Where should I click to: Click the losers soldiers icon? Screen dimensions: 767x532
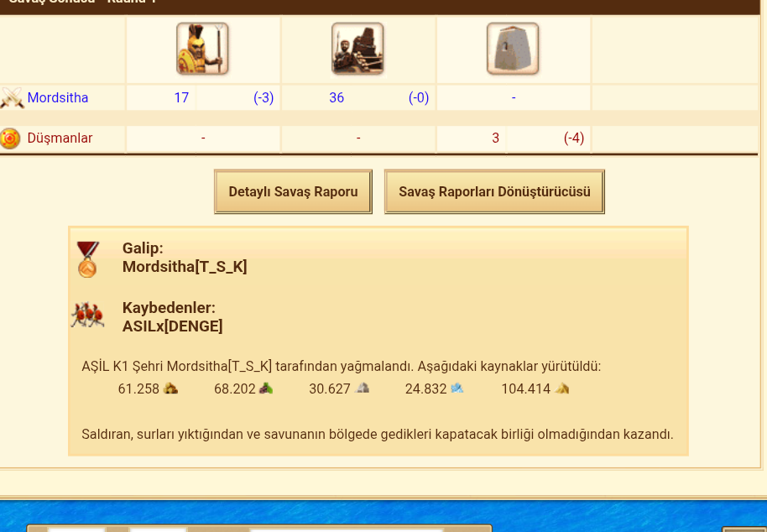coord(88,316)
